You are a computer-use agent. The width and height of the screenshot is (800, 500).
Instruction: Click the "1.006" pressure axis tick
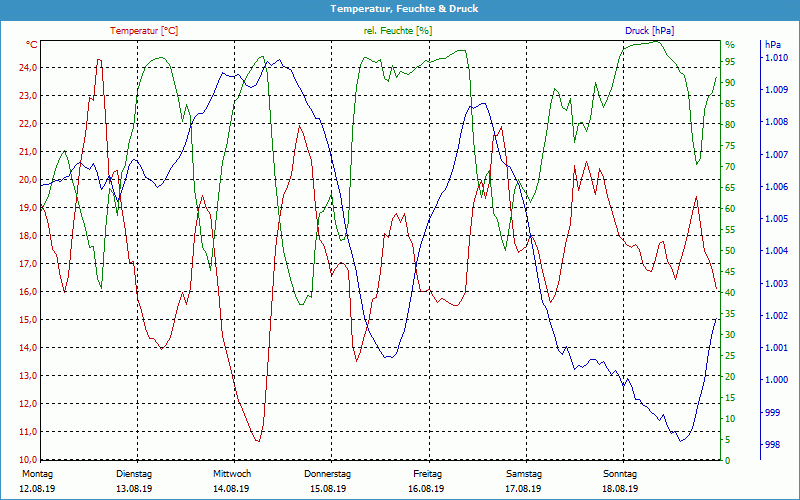pos(776,187)
